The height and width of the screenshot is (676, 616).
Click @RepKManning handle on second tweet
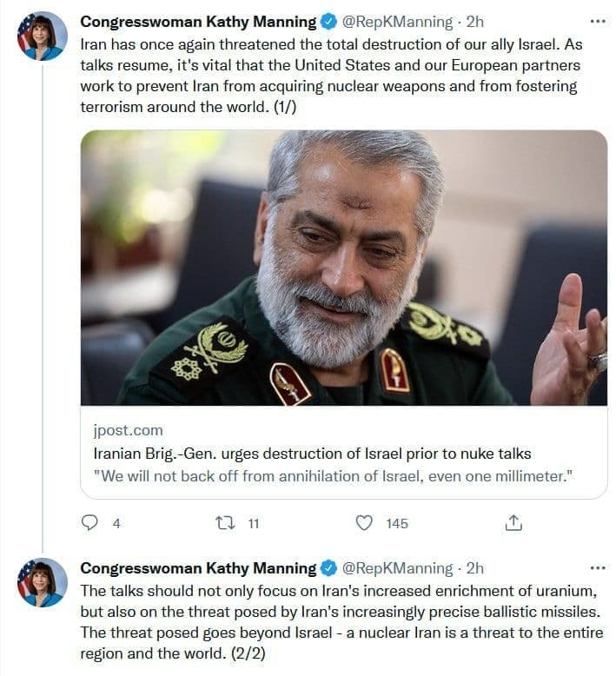[397, 568]
